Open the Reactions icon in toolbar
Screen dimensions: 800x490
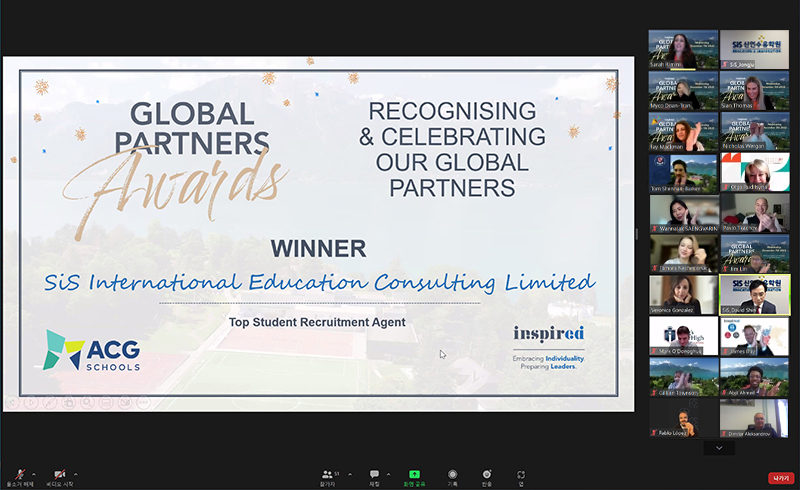pyautogui.click(x=487, y=474)
